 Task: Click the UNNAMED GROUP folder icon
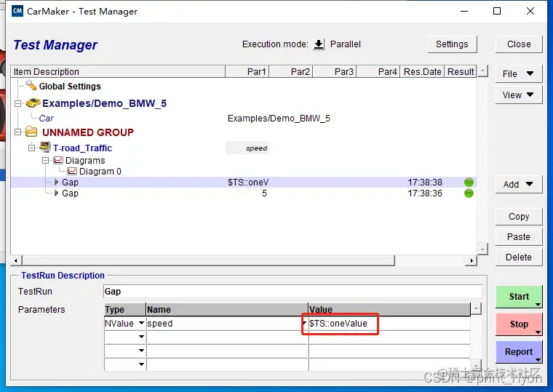tap(31, 132)
